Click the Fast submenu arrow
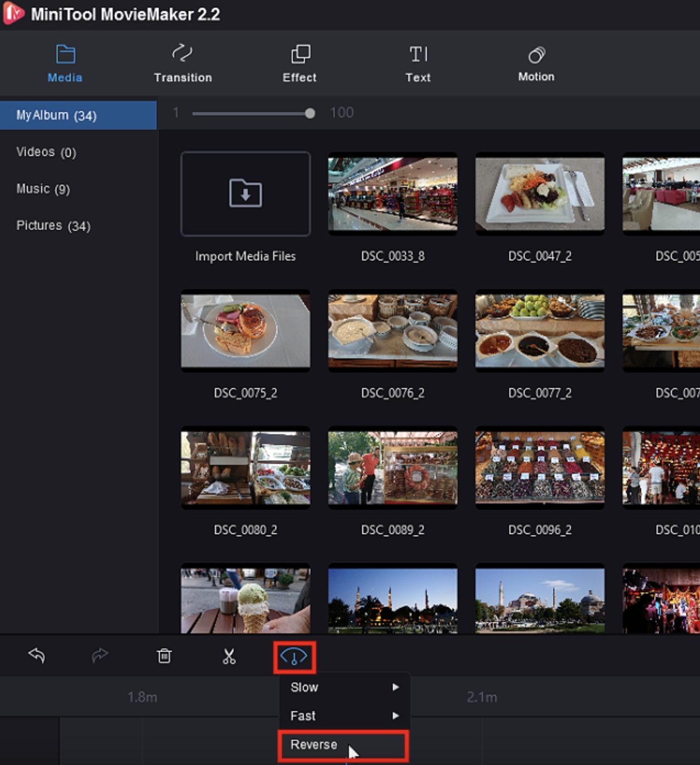 tap(396, 716)
